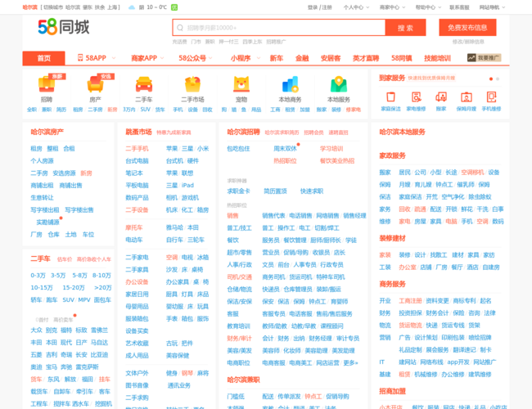This screenshot has height=409, width=532.
Task: Open the 司机/交通 job category
Action: coord(240,277)
